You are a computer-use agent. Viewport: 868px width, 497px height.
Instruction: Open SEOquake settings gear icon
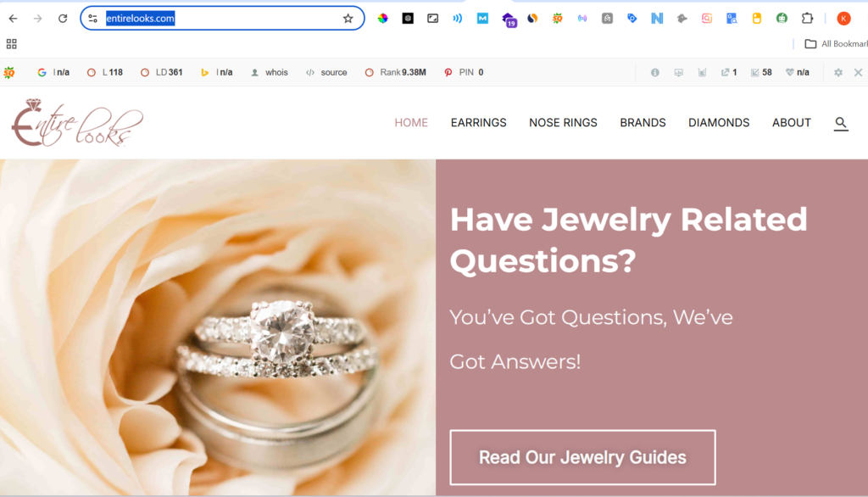click(838, 73)
